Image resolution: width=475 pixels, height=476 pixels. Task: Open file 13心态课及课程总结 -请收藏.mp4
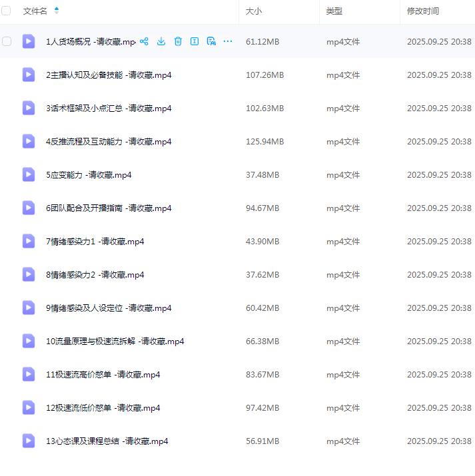pos(107,441)
